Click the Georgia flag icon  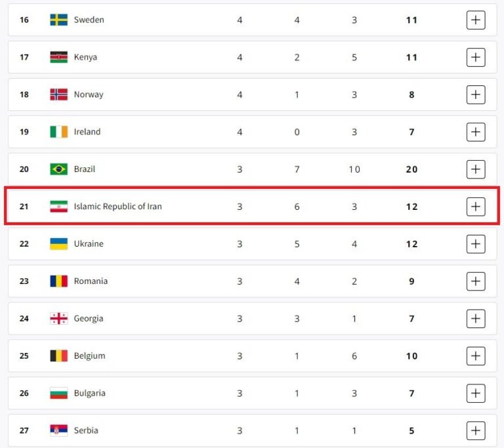click(59, 319)
